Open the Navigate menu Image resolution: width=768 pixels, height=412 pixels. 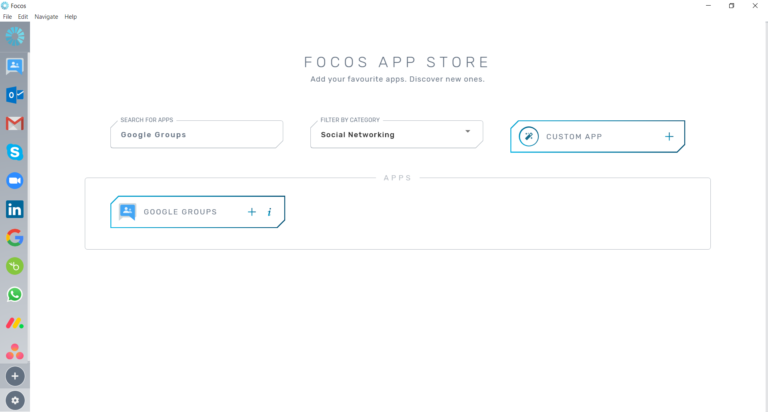(46, 17)
